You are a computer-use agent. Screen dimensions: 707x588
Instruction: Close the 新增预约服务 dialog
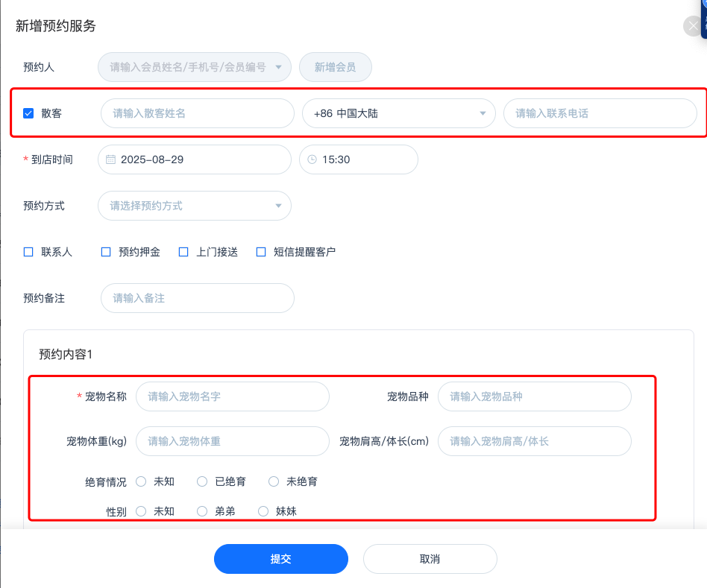693,26
